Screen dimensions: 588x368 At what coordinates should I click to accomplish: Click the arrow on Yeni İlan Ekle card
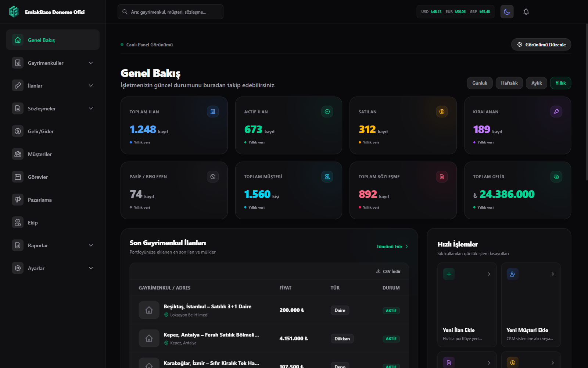(x=489, y=274)
